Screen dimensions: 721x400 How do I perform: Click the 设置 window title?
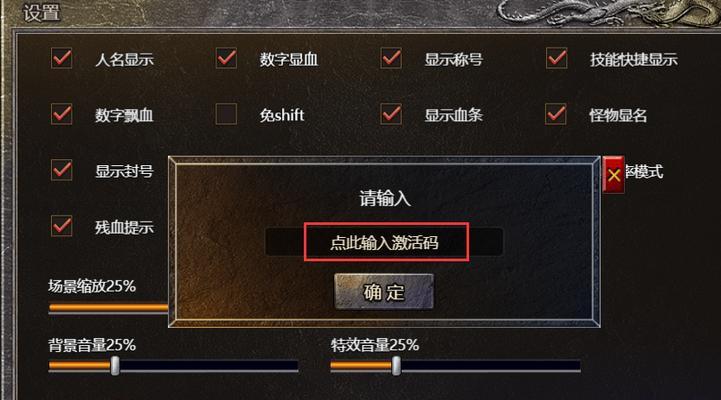41,12
